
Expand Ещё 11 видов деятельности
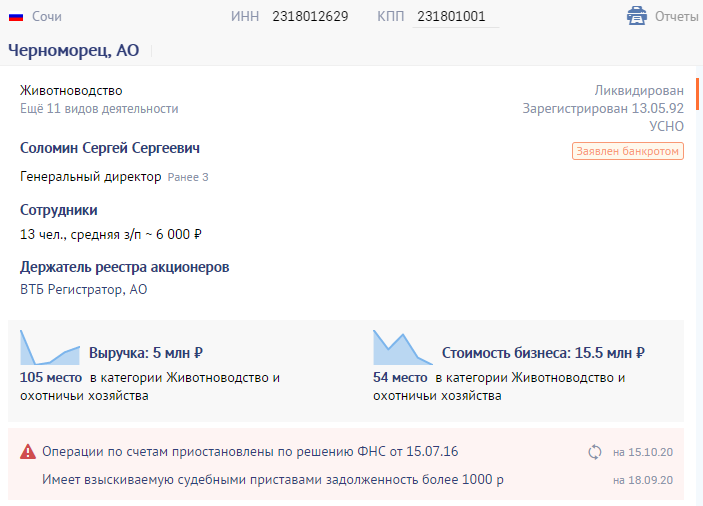[99, 108]
